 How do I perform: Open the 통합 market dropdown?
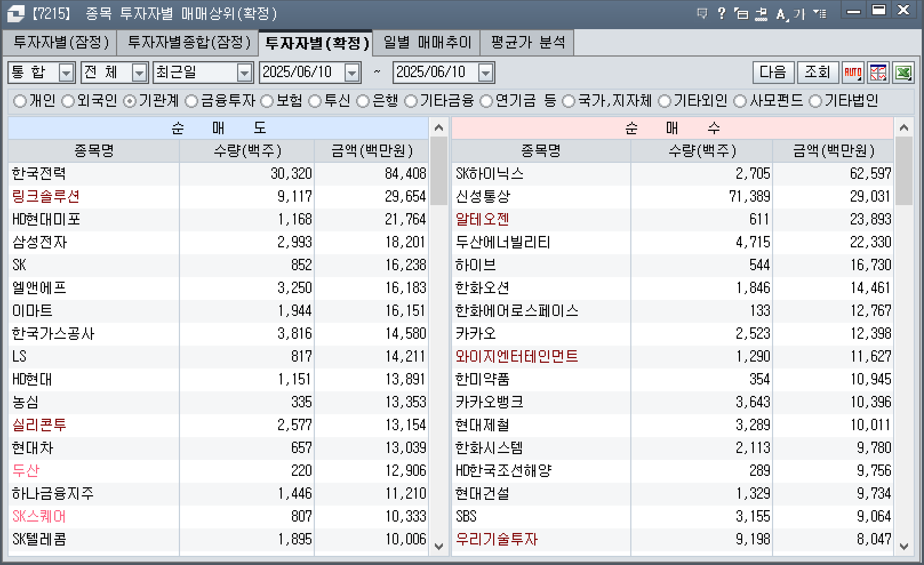(x=66, y=73)
